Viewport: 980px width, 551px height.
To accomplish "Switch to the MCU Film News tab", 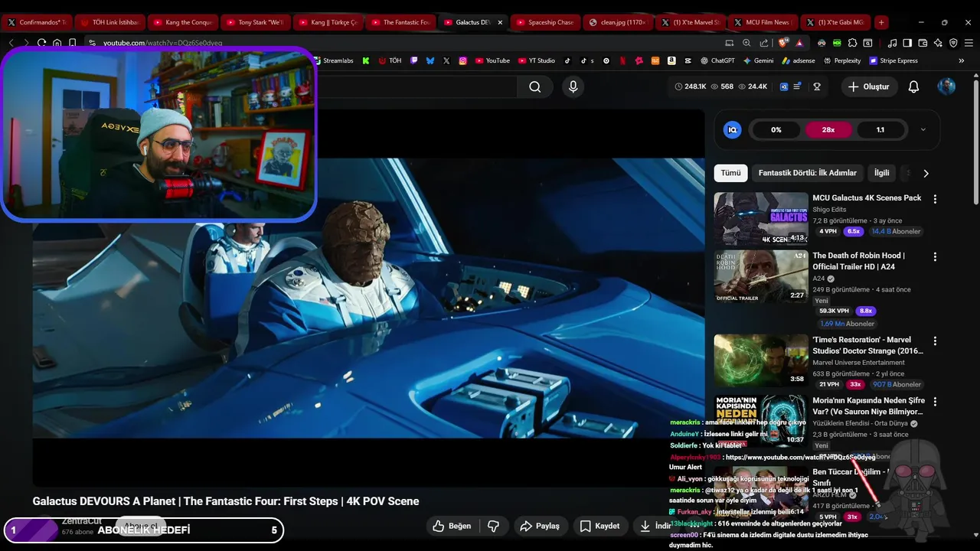I will [763, 22].
